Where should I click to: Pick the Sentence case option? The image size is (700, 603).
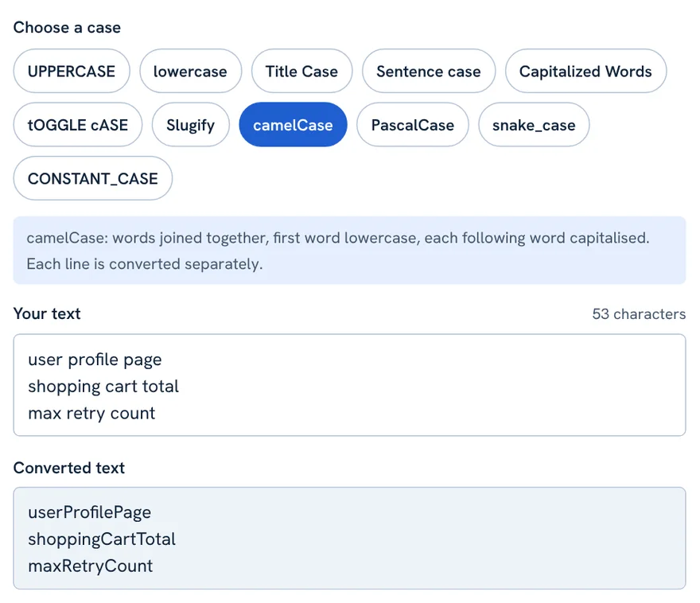point(429,71)
